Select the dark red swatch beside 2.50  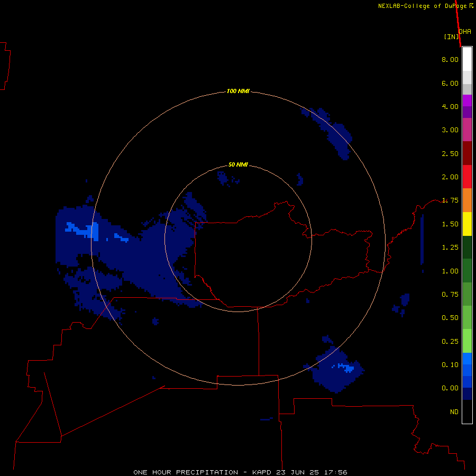point(467,153)
